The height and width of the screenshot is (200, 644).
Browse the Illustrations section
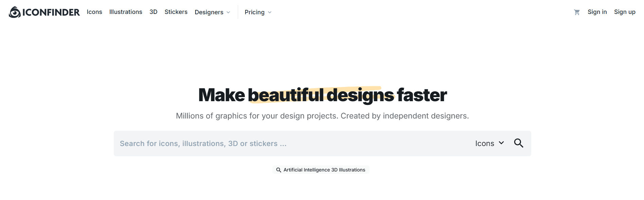pyautogui.click(x=126, y=12)
